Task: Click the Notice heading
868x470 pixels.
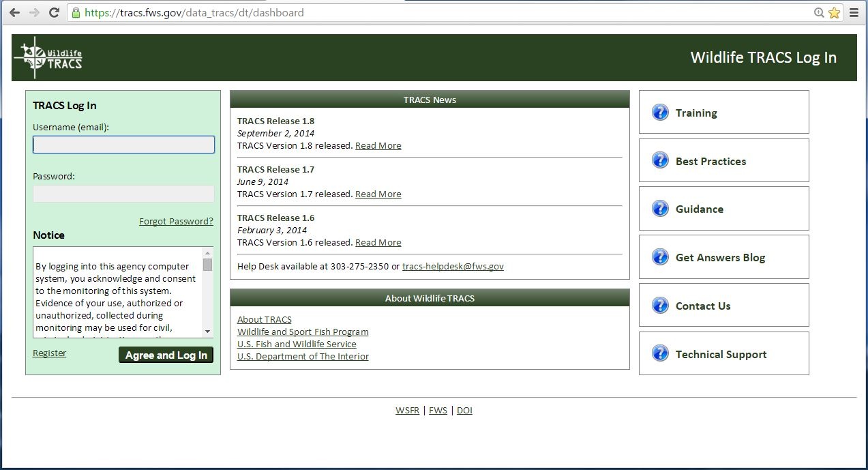Action: click(x=48, y=235)
